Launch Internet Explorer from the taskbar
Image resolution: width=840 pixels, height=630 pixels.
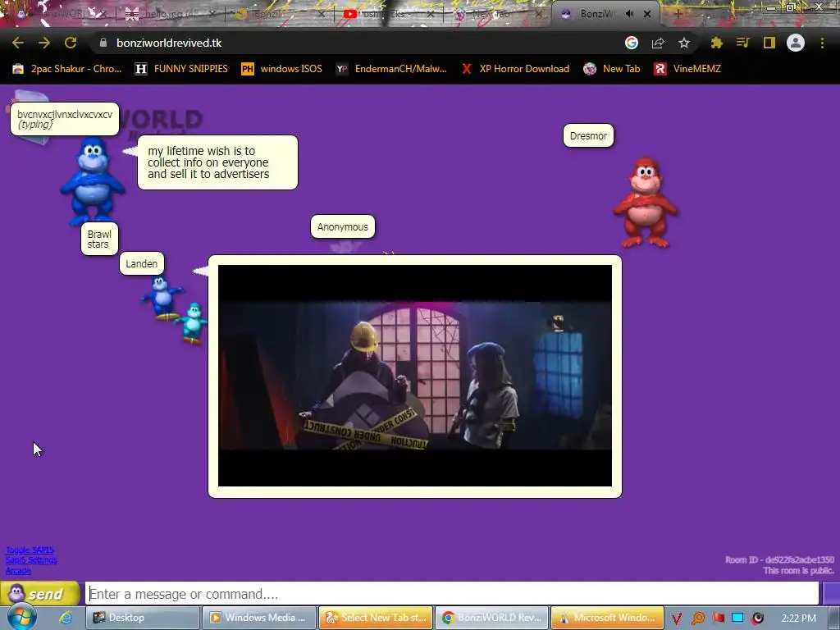[x=66, y=618]
